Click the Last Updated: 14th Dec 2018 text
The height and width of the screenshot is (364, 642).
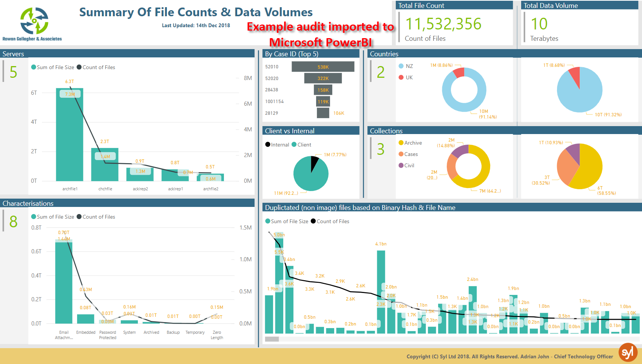pos(196,25)
